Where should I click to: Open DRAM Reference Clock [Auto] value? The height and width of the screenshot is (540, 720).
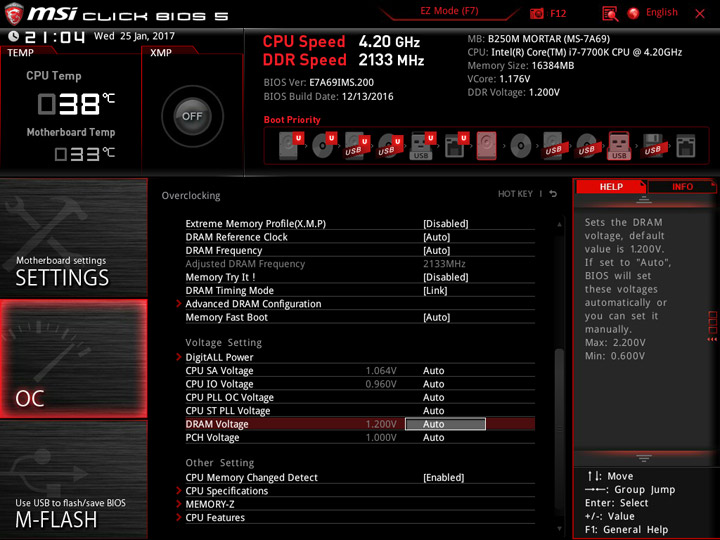coord(436,237)
